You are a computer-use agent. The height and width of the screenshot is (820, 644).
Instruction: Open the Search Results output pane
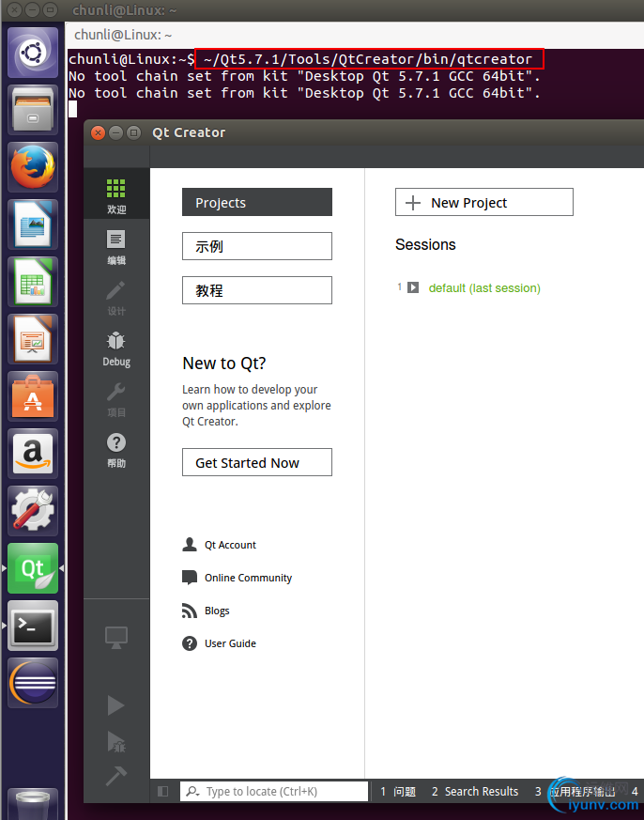(x=475, y=791)
